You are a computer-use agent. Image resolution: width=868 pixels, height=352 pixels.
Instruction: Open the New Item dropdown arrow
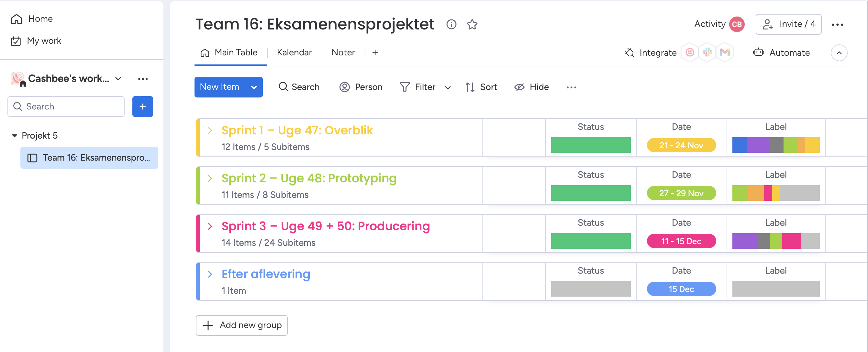pyautogui.click(x=254, y=87)
